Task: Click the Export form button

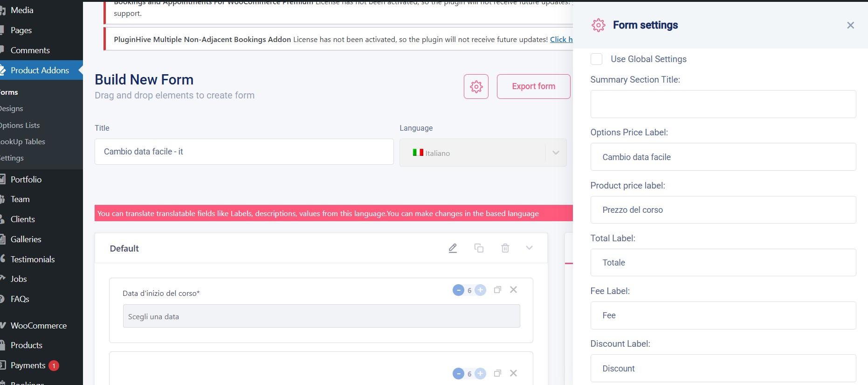Action: coord(533,86)
